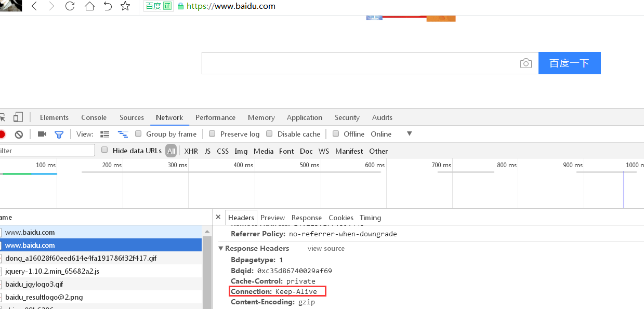
Task: Open the Cookies detail tab
Action: click(x=341, y=218)
